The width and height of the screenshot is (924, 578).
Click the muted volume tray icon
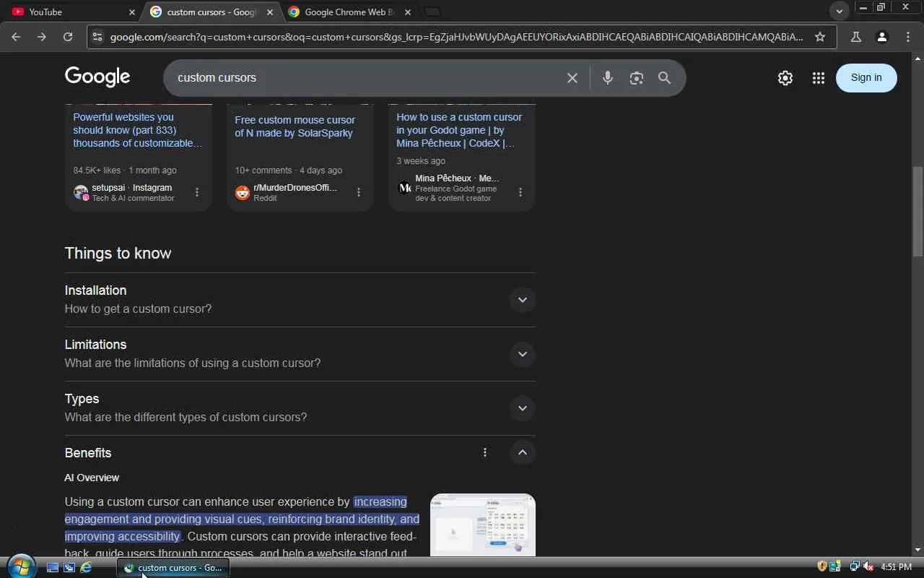(x=868, y=566)
